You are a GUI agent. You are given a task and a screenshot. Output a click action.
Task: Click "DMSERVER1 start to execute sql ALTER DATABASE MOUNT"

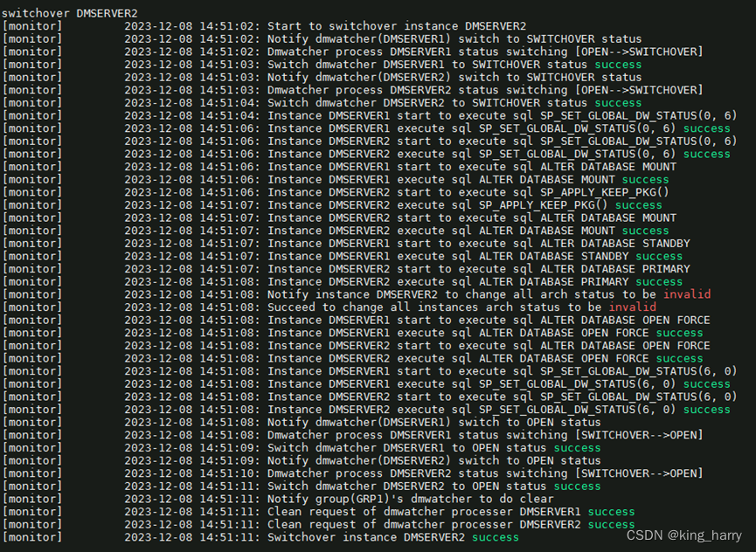pyautogui.click(x=503, y=167)
